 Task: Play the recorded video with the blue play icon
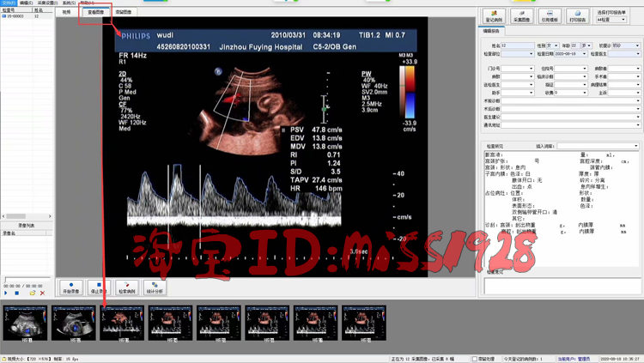6,293
